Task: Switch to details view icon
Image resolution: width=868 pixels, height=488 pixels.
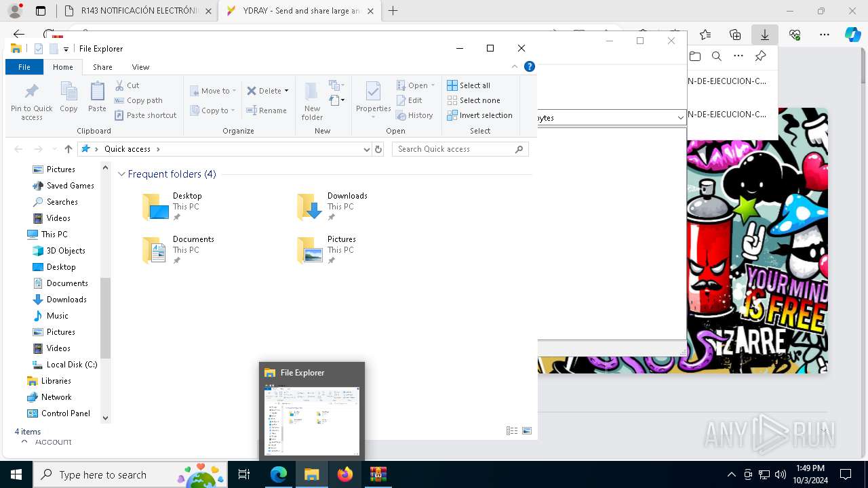Action: (512, 431)
